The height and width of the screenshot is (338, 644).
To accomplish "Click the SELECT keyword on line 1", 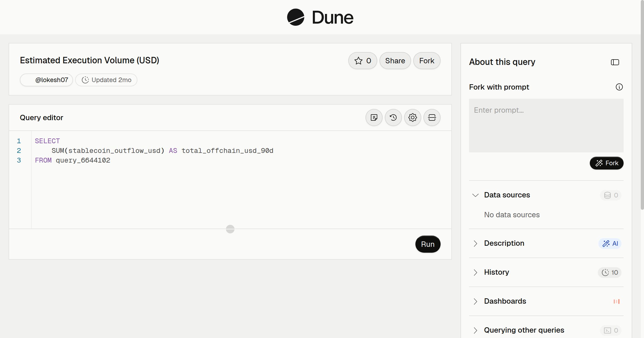I will click(x=47, y=141).
